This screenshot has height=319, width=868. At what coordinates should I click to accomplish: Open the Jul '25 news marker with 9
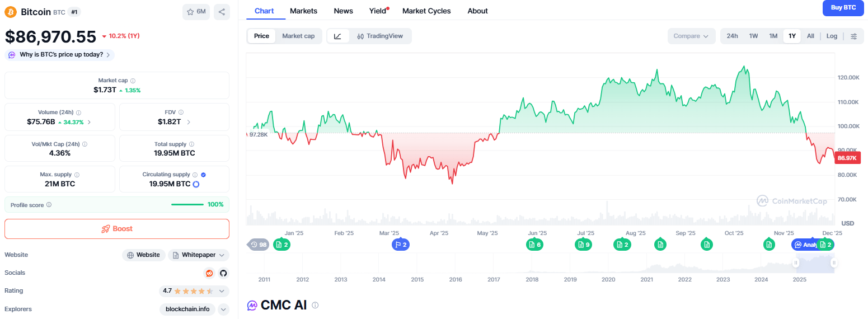583,245
